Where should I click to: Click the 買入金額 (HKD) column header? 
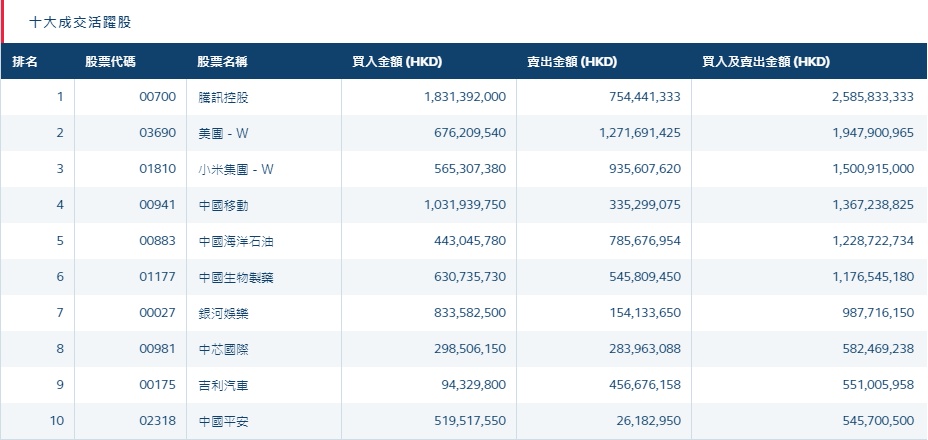tap(397, 62)
